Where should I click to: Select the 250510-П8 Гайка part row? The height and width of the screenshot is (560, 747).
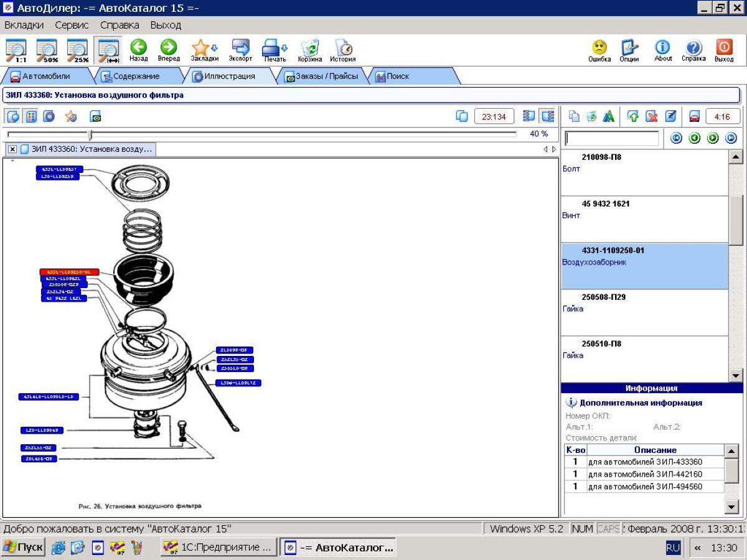pos(644,359)
